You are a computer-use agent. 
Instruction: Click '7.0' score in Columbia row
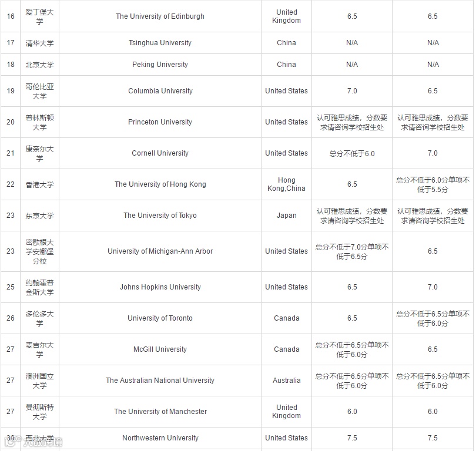coord(352,91)
